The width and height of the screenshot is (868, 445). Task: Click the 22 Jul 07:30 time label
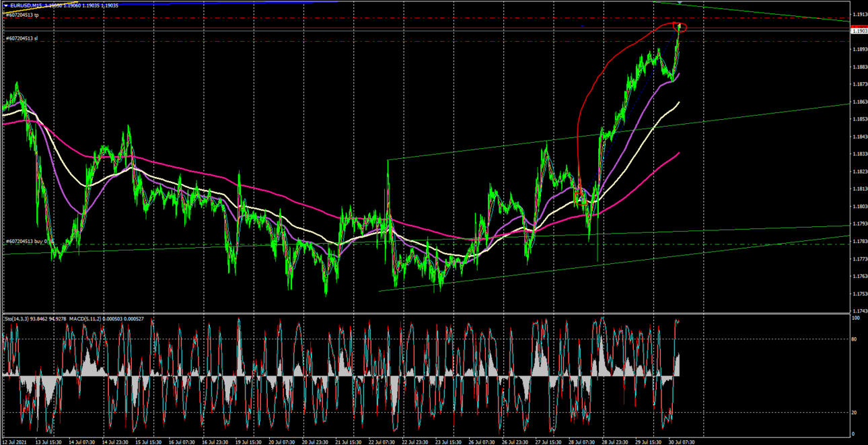(382, 442)
